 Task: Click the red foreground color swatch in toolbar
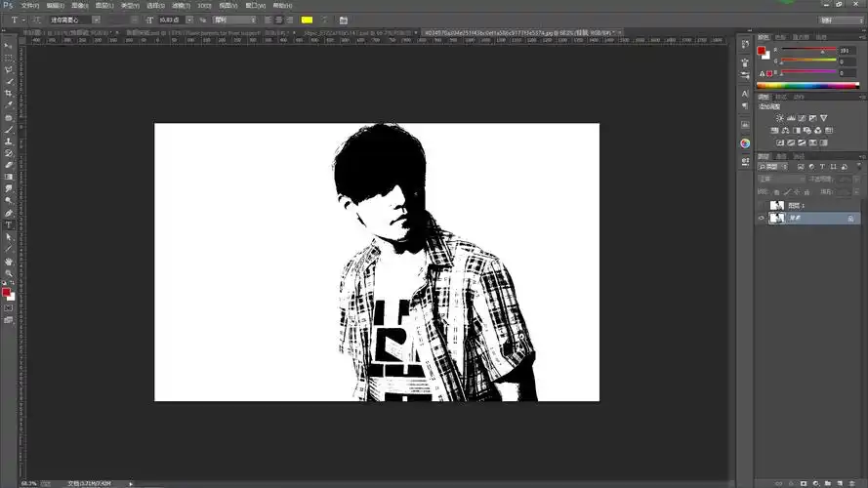click(7, 292)
